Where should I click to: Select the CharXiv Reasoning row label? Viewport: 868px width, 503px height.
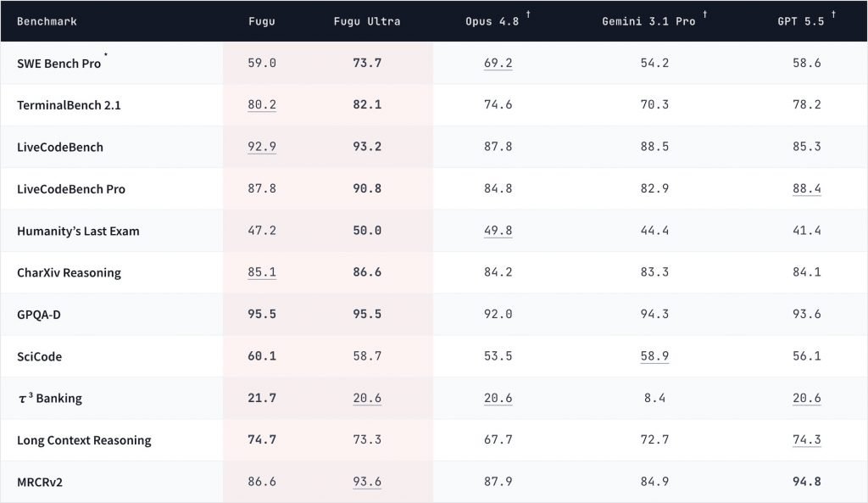(x=70, y=272)
